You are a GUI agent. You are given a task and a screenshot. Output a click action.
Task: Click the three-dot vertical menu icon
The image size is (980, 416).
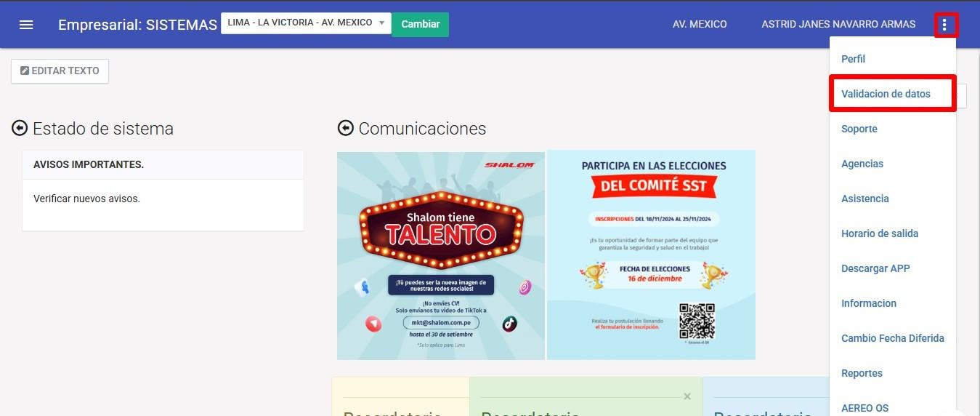pyautogui.click(x=944, y=25)
